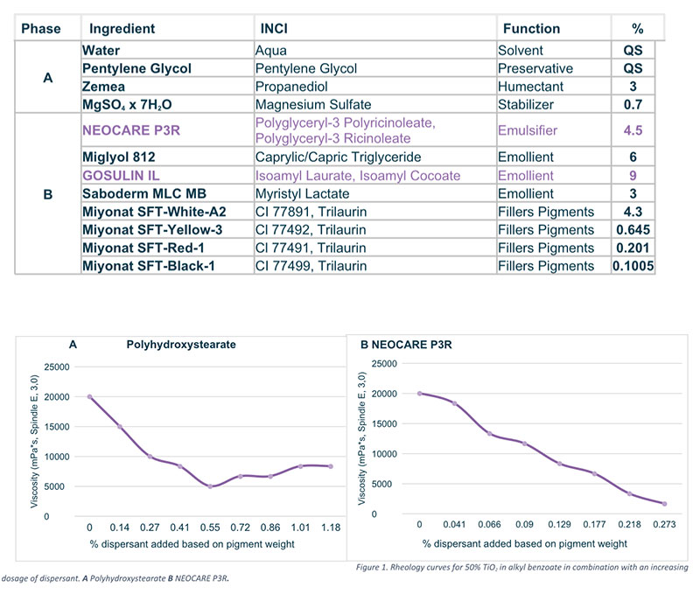This screenshot has width=700, height=608.
Task: Click the Phase column header
Action: pos(41,28)
